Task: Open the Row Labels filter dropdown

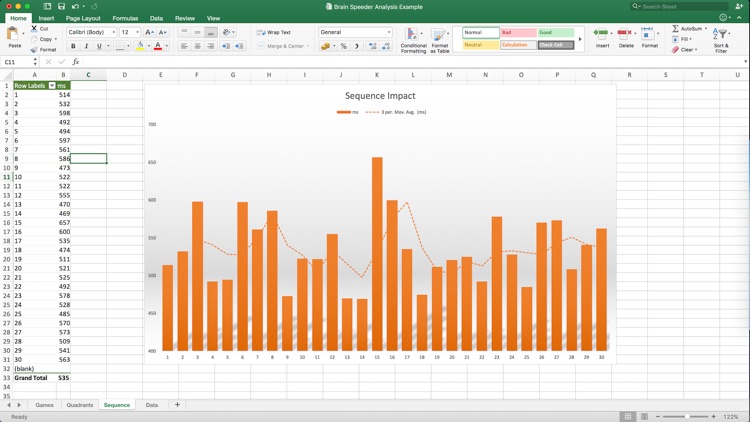Action: pos(52,86)
